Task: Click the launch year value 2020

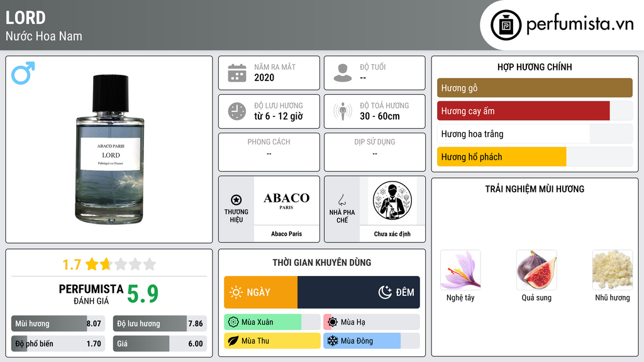Action: pos(264,77)
